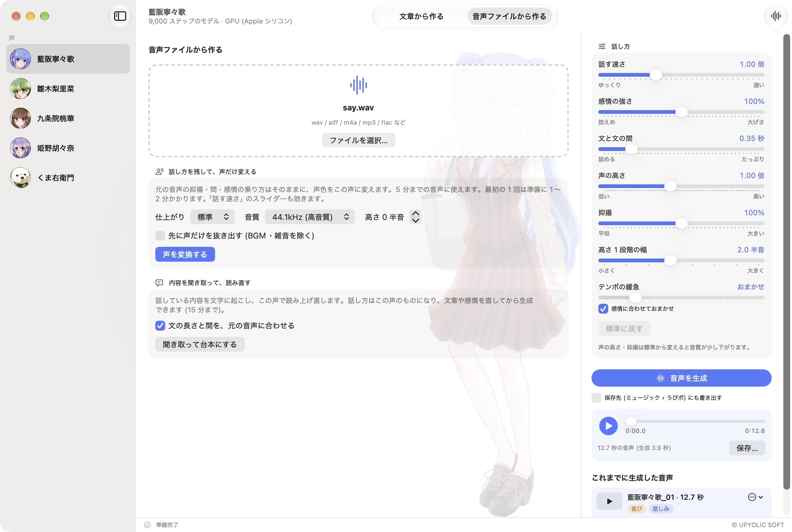Click 声を変換する button
Screen dimensions: 792x532
coord(185,254)
